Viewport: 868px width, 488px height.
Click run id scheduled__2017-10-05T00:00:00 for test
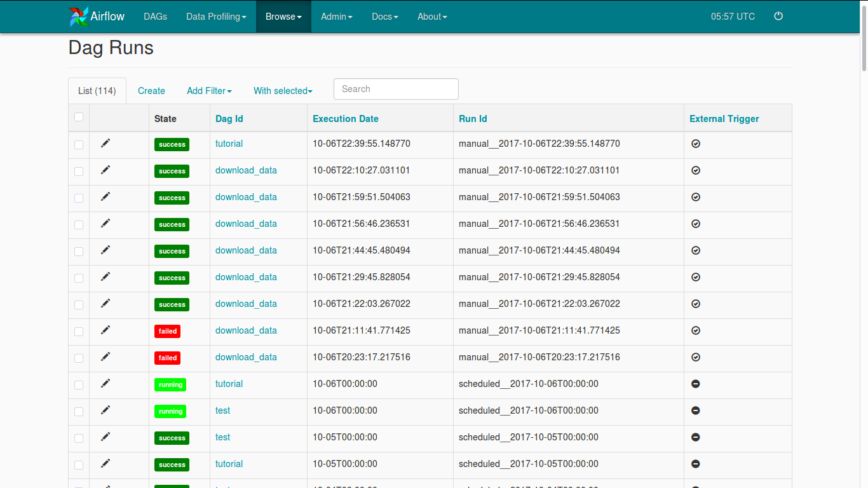point(529,437)
